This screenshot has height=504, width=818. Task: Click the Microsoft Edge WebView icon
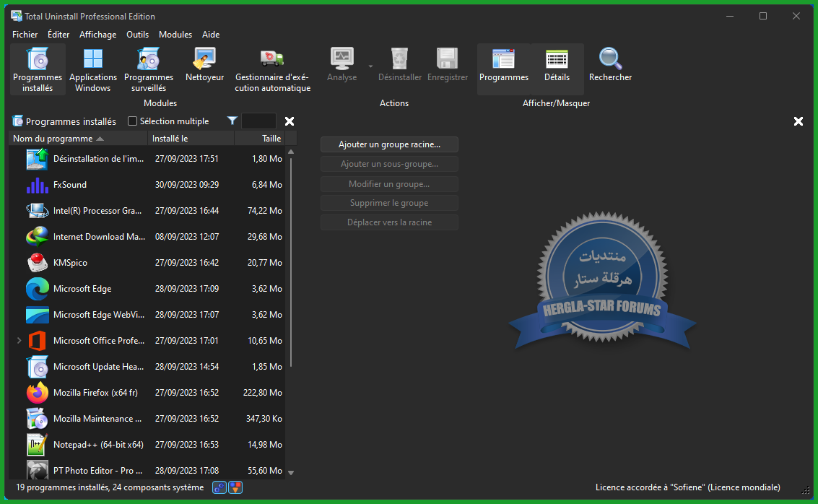tap(38, 315)
